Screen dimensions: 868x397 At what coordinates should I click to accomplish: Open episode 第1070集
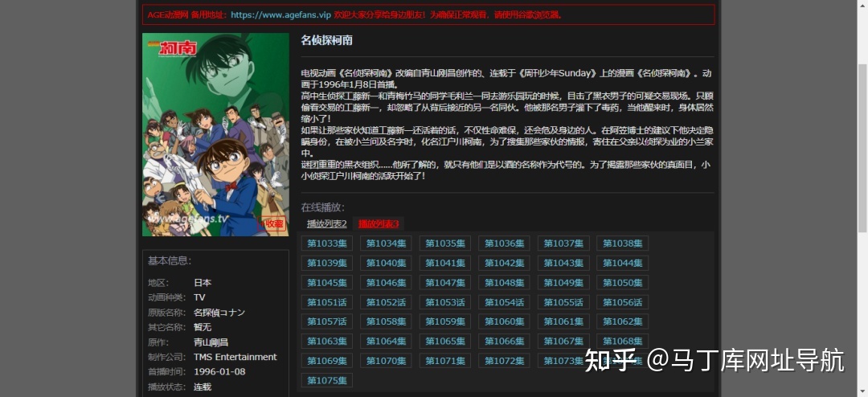coord(386,361)
